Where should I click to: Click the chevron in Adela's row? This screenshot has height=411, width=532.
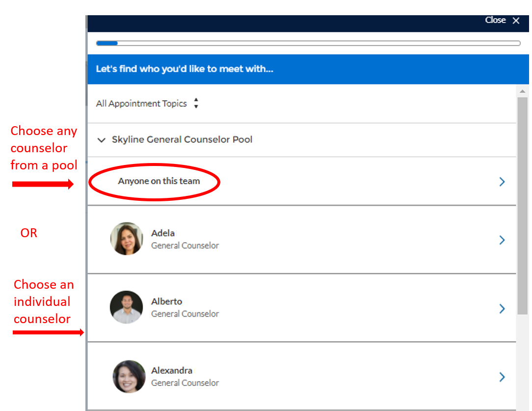(x=502, y=240)
